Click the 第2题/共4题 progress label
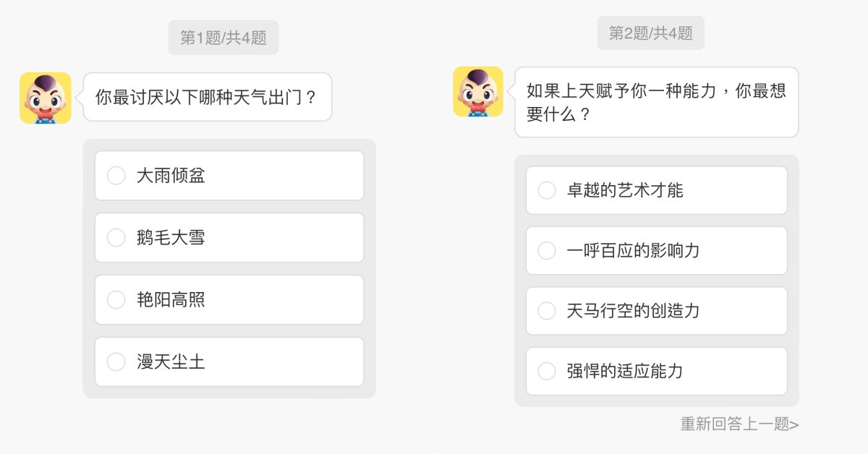 click(651, 33)
